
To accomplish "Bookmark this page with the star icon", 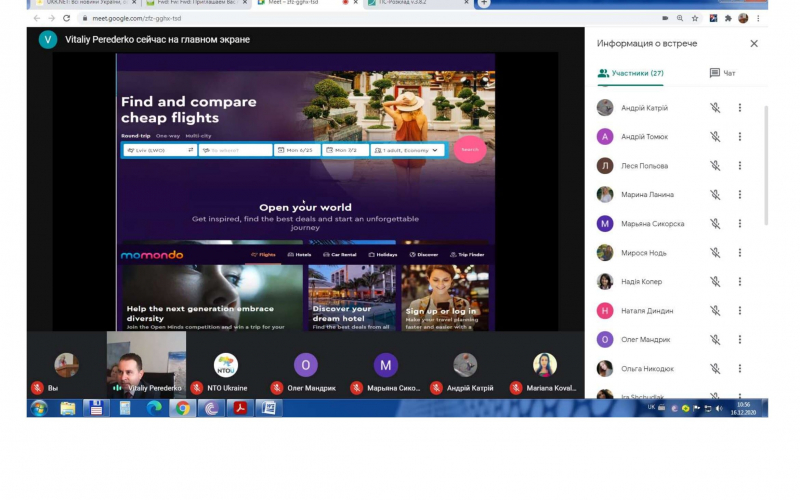I will point(695,18).
